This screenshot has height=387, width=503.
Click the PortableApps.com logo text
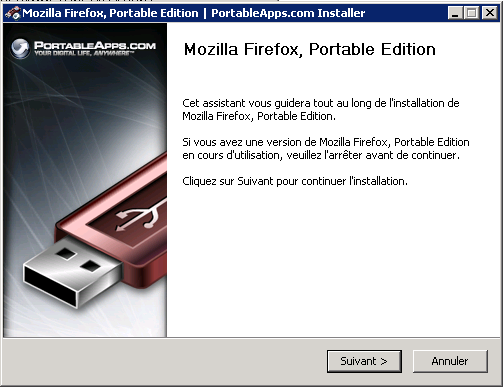(95, 46)
